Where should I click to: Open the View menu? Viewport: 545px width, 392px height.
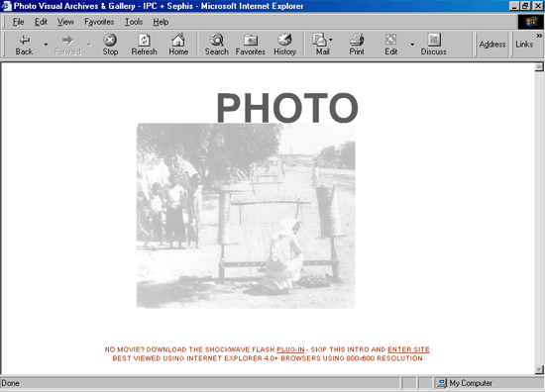pyautogui.click(x=65, y=22)
